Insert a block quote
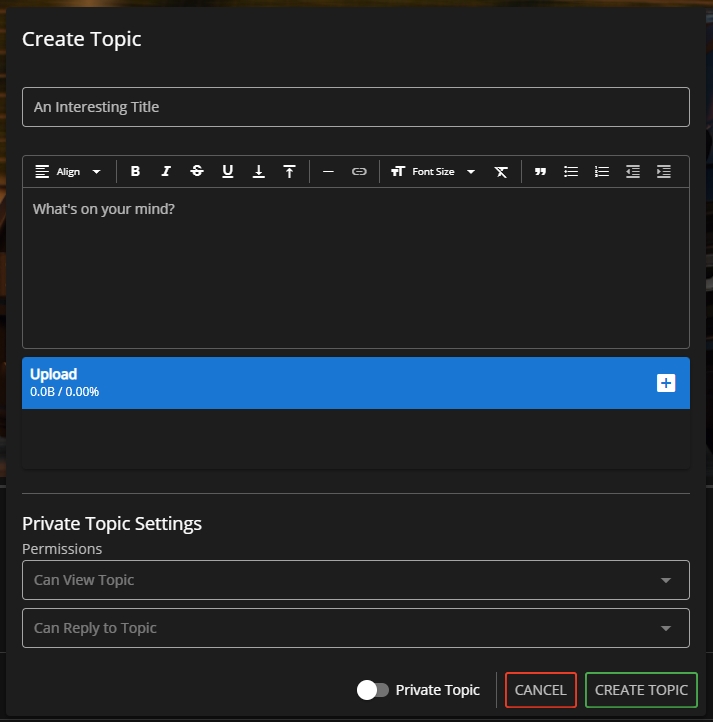Viewport: 713px width, 722px height. coord(540,172)
